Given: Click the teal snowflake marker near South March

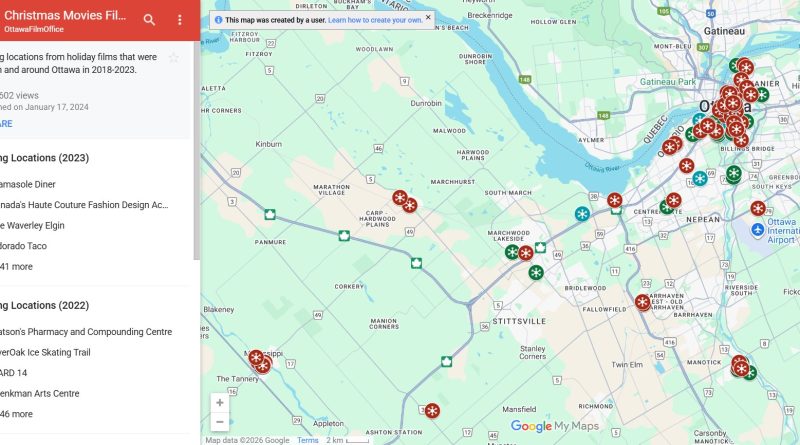Looking at the screenshot, I should [x=582, y=214].
